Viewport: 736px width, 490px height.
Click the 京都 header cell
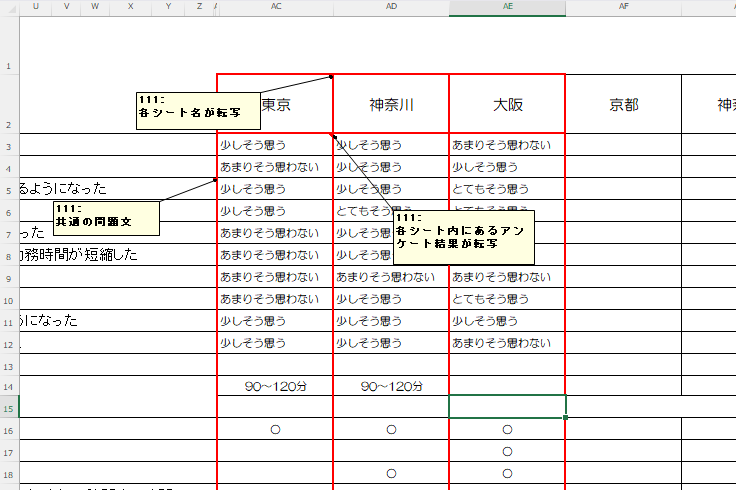tap(623, 104)
